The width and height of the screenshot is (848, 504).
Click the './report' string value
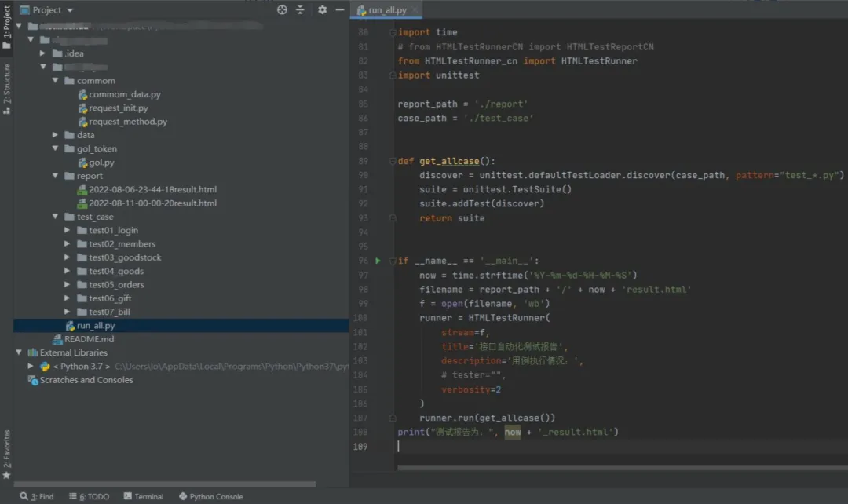[x=501, y=104]
